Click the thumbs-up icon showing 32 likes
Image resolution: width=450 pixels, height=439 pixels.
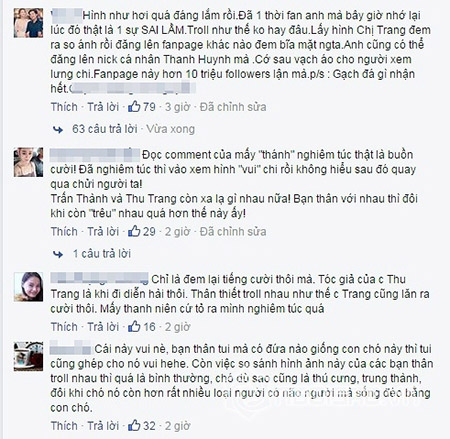[134, 425]
